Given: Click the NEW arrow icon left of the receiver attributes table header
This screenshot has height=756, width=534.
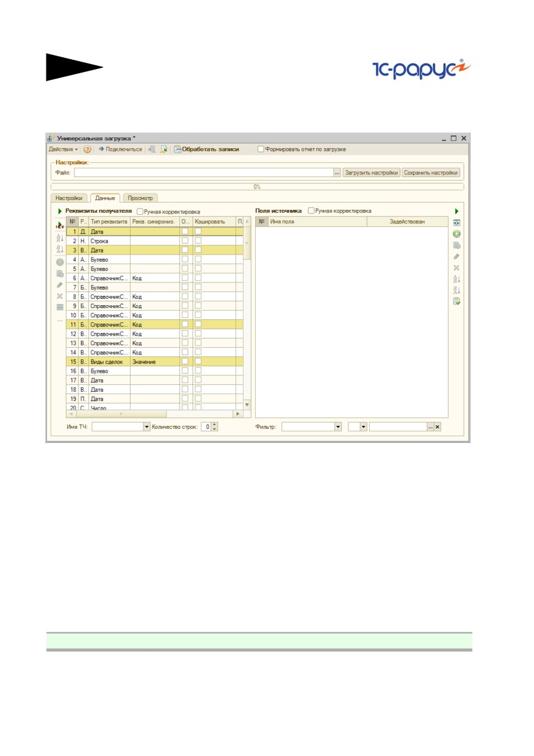Looking at the screenshot, I should pyautogui.click(x=60, y=225).
